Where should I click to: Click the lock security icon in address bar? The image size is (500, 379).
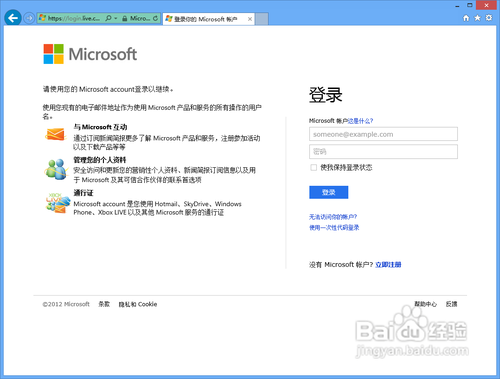coord(124,19)
